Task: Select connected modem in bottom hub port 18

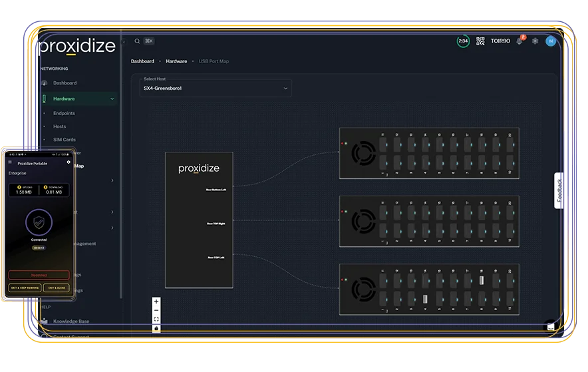Action: tap(482, 280)
